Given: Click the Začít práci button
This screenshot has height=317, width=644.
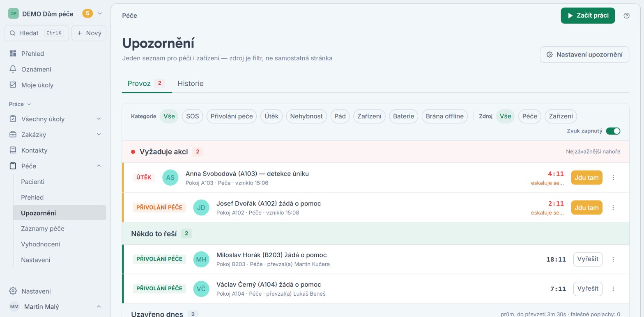Looking at the screenshot, I should point(588,16).
